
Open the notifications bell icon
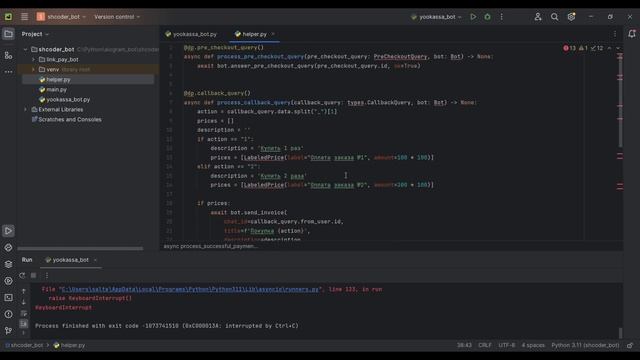tap(632, 34)
